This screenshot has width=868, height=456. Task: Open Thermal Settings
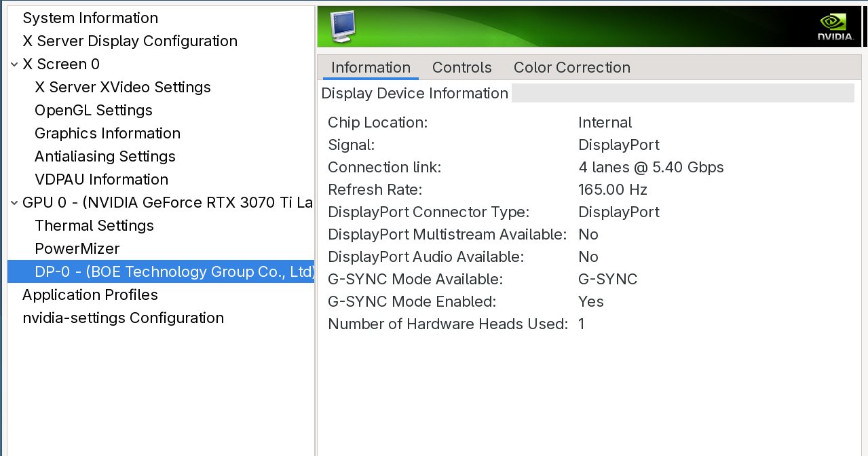[94, 226]
